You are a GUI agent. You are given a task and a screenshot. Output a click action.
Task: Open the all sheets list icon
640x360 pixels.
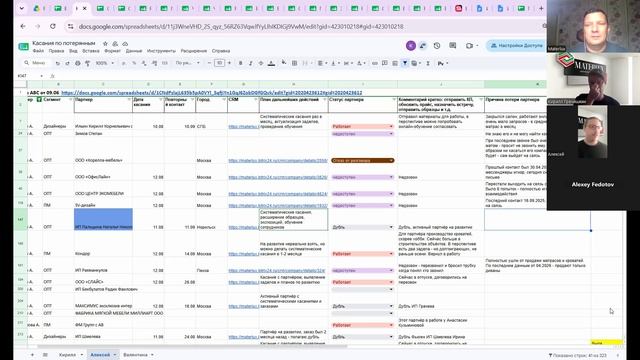coord(45,355)
